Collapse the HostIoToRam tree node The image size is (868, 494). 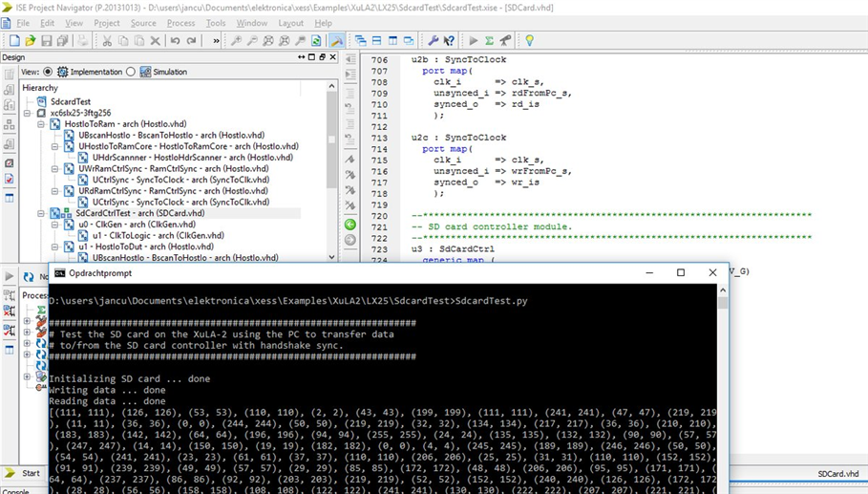[42, 124]
